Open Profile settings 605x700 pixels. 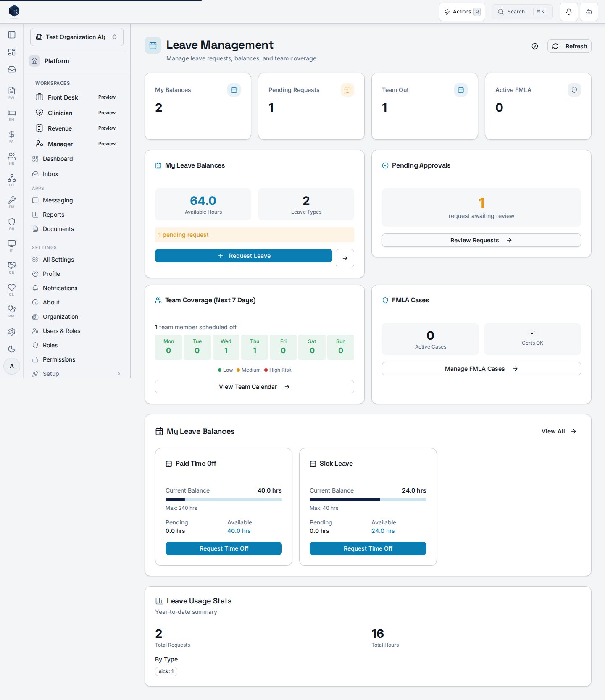point(77,274)
